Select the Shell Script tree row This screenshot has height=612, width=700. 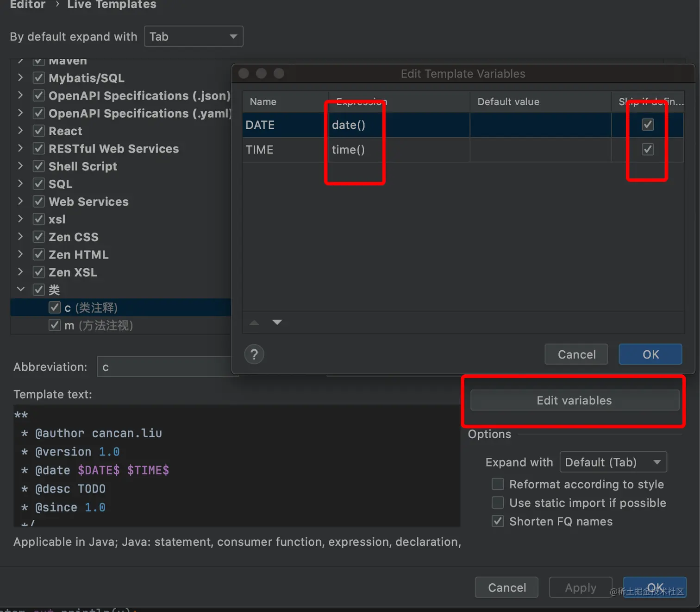[120, 166]
